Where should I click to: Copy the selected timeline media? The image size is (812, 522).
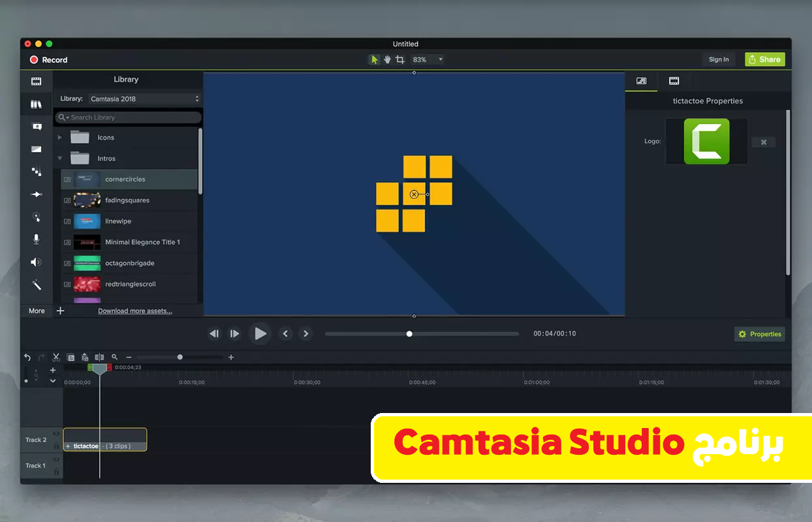click(70, 358)
